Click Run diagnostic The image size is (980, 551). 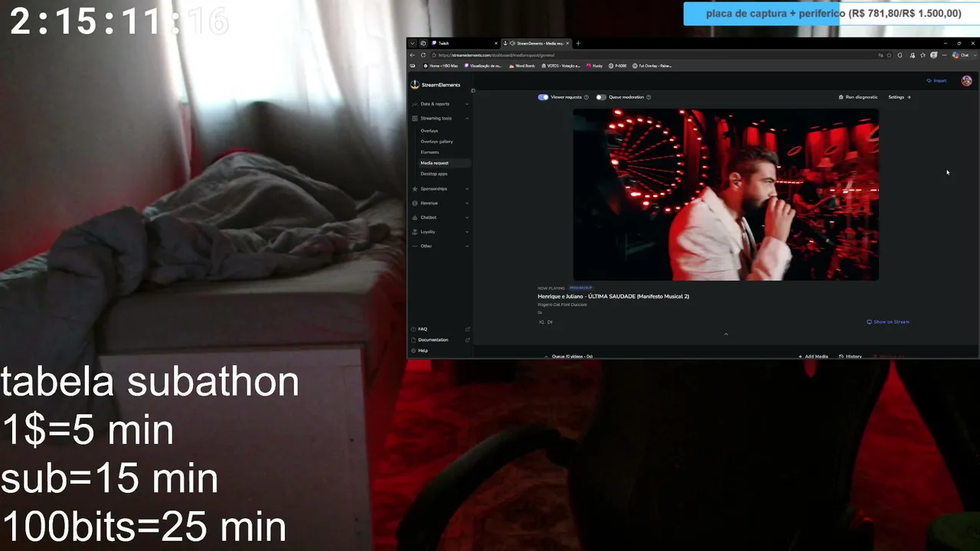pyautogui.click(x=858, y=97)
